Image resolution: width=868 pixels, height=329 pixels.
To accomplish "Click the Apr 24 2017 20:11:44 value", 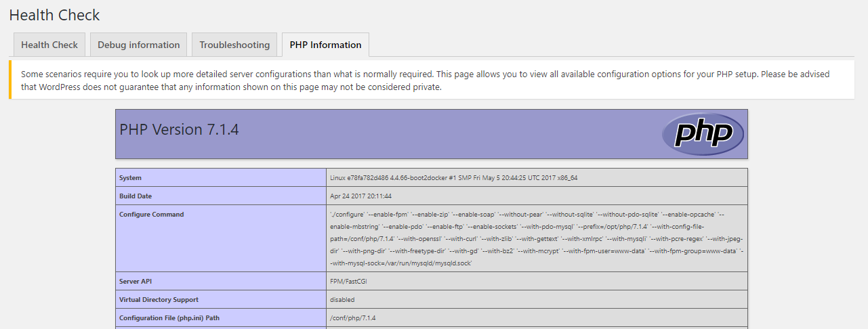I will pyautogui.click(x=360, y=196).
